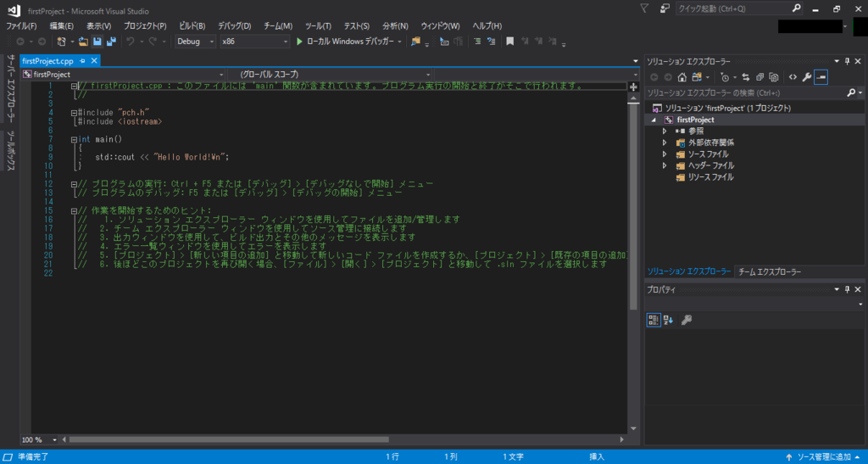Expand the ヘッダー ファイル folder
The image size is (868, 464).
click(665, 165)
